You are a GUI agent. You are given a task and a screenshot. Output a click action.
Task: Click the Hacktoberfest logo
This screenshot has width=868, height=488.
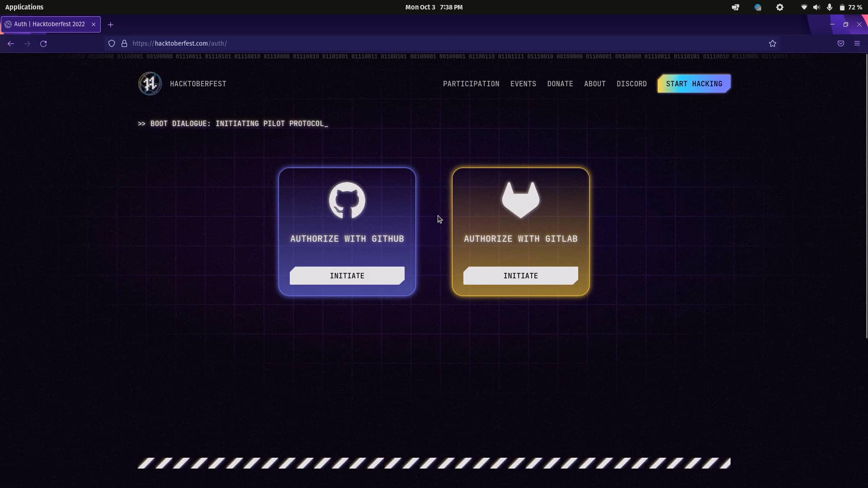(150, 83)
